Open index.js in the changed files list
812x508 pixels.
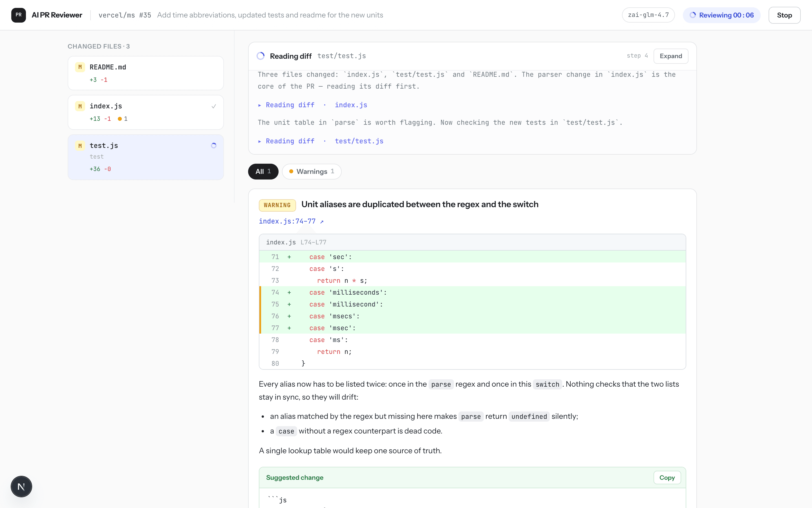pos(145,112)
